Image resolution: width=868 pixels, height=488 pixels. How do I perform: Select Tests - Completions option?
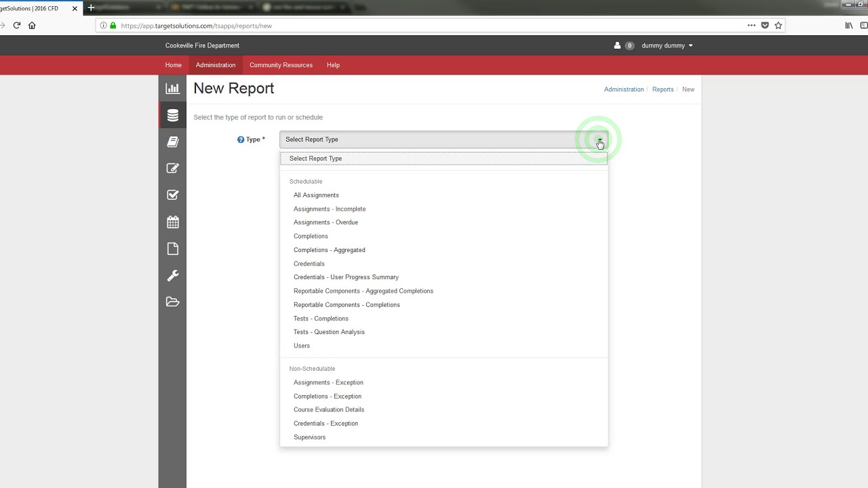point(444,319)
